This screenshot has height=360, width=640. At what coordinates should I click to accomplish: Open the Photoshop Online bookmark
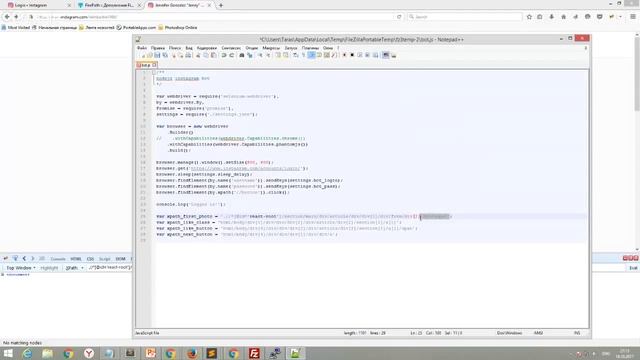[178, 27]
